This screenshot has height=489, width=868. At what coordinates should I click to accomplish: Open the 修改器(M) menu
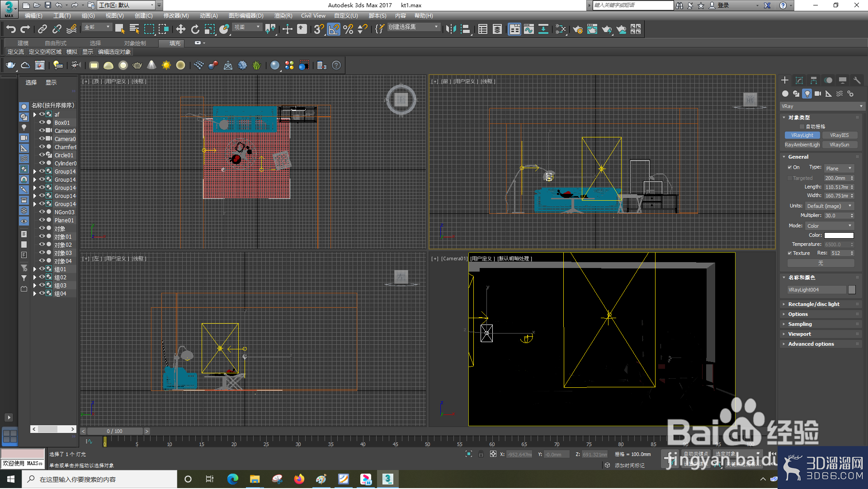(176, 16)
